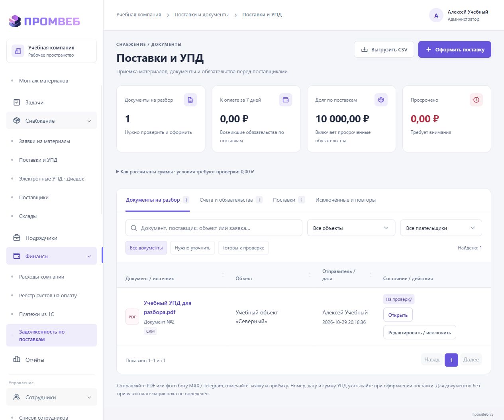The width and height of the screenshot is (504, 420).
Task: Click the Снабжение box icon in sidebar
Action: point(17,121)
